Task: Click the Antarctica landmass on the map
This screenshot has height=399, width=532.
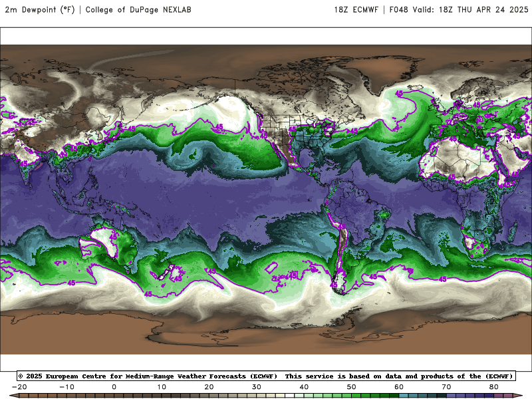Action: pos(266,334)
